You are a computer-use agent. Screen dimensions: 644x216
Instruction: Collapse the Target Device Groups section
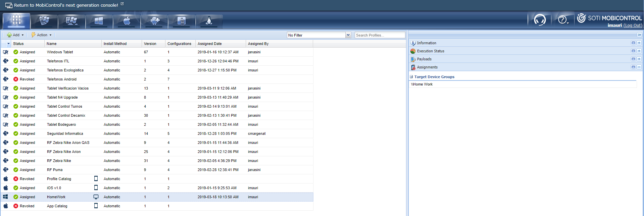pos(411,77)
